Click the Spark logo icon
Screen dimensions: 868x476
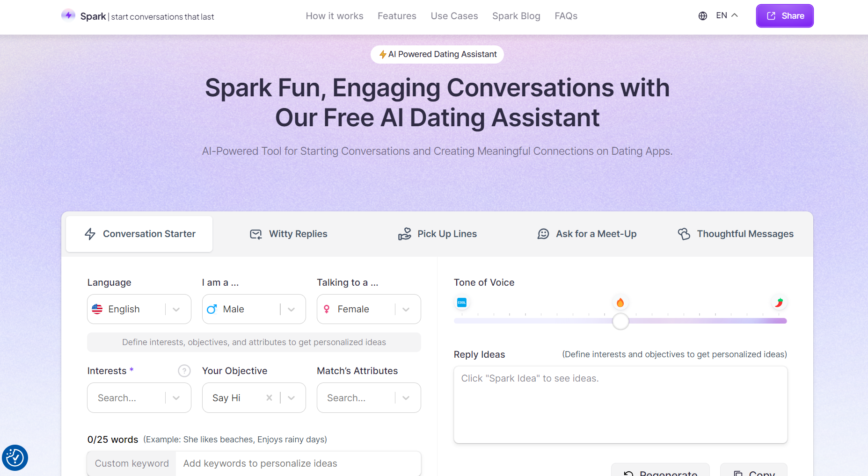[68, 15]
